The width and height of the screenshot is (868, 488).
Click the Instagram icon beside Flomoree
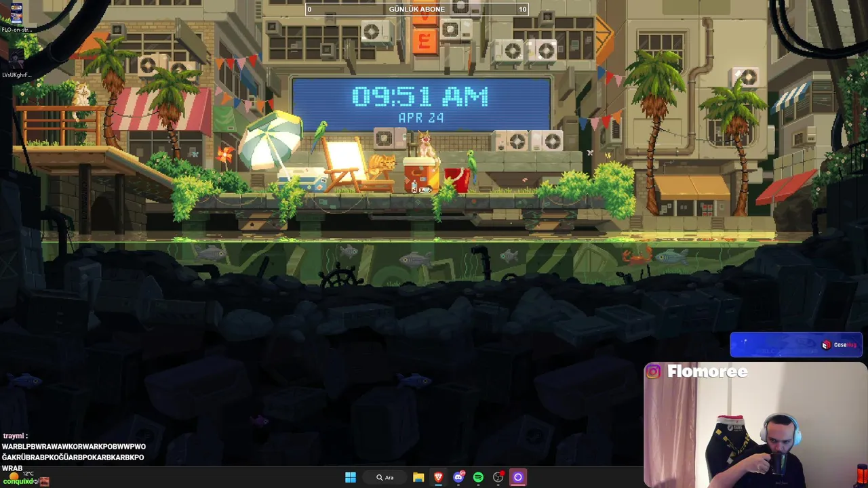pyautogui.click(x=653, y=371)
